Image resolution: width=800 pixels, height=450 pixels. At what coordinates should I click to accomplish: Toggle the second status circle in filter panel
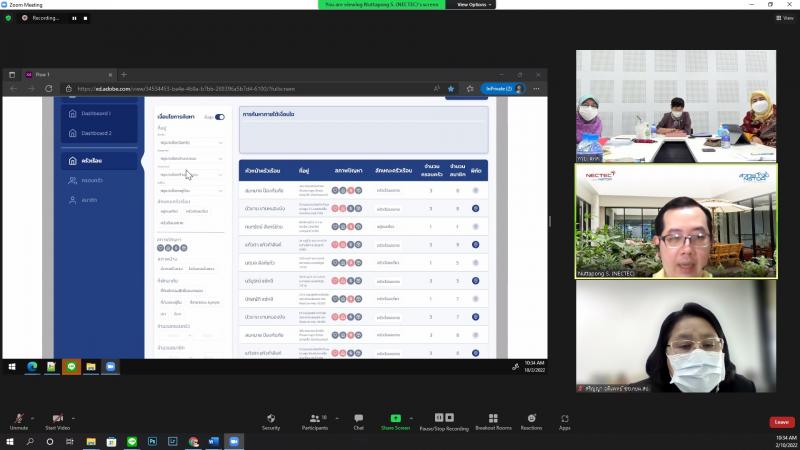tap(168, 248)
